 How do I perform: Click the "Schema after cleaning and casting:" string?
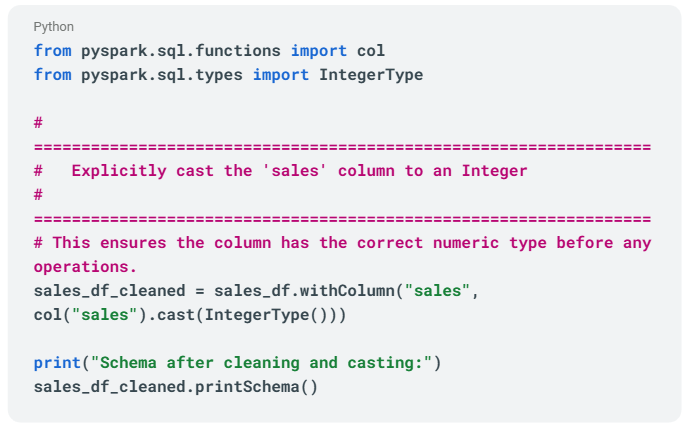point(261,362)
